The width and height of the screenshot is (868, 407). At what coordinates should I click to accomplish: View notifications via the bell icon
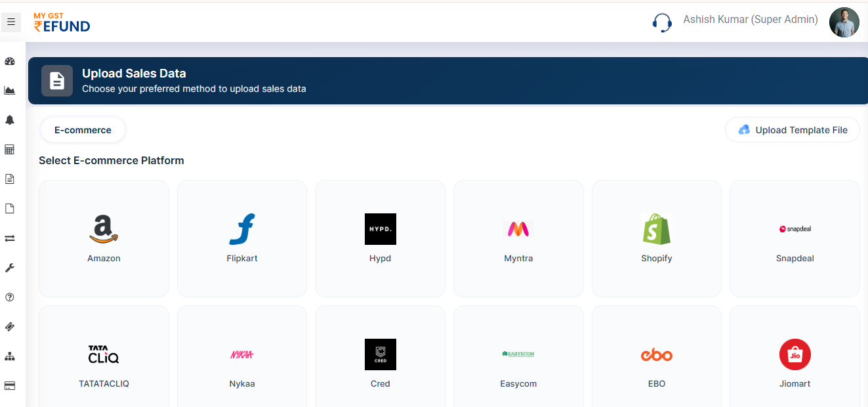point(10,119)
